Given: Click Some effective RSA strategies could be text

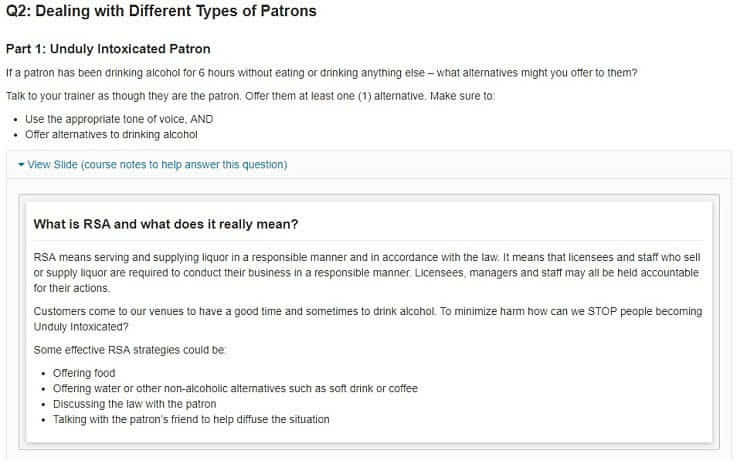Looking at the screenshot, I should point(130,350).
